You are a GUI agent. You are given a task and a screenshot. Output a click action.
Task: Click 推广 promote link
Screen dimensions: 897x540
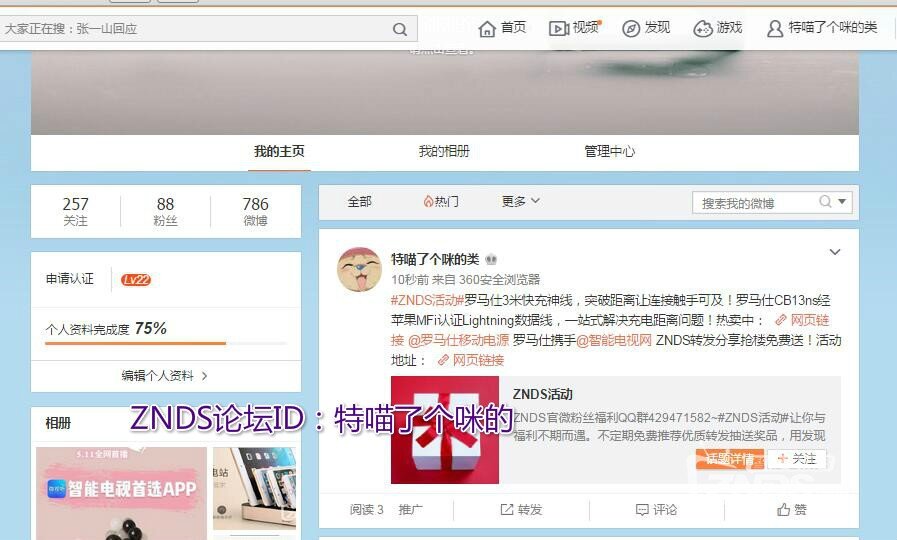pyautogui.click(x=411, y=509)
